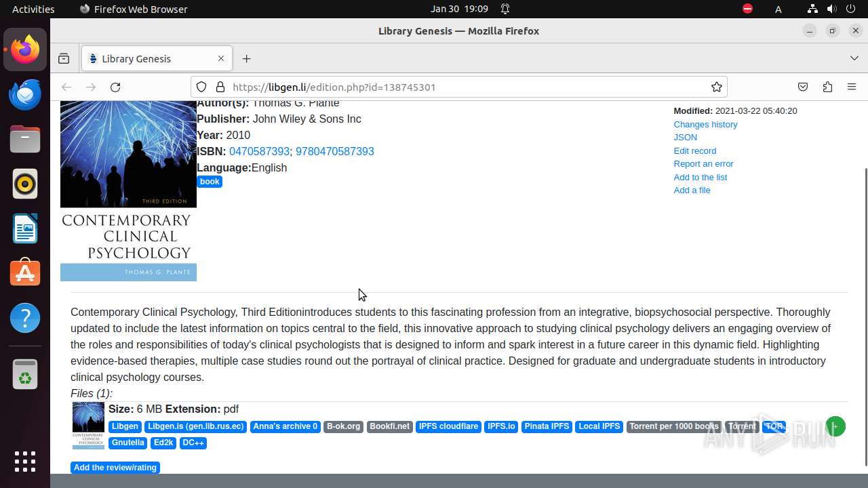Screen dimensions: 868x488
Task: Open the Save to Pocket button
Action: [803, 87]
